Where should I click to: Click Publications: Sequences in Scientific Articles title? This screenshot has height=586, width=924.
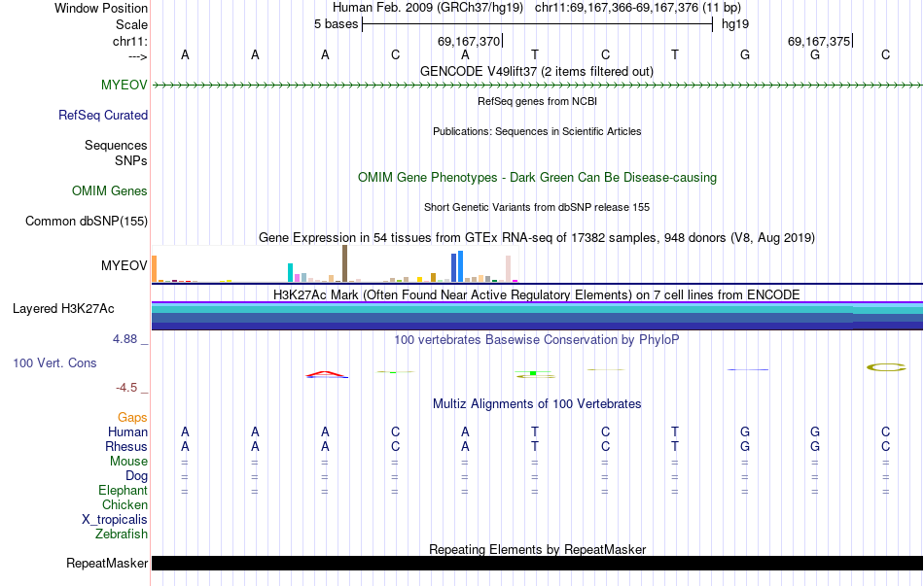point(537,131)
